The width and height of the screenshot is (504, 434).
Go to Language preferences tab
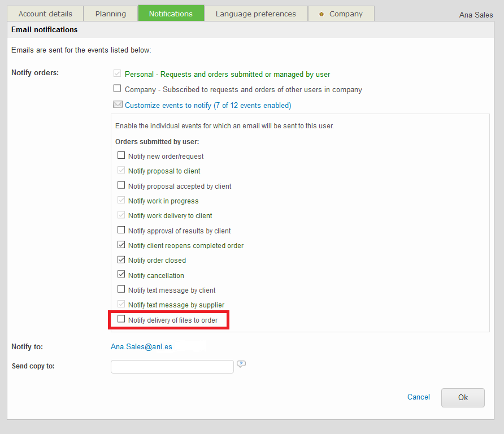coord(255,14)
